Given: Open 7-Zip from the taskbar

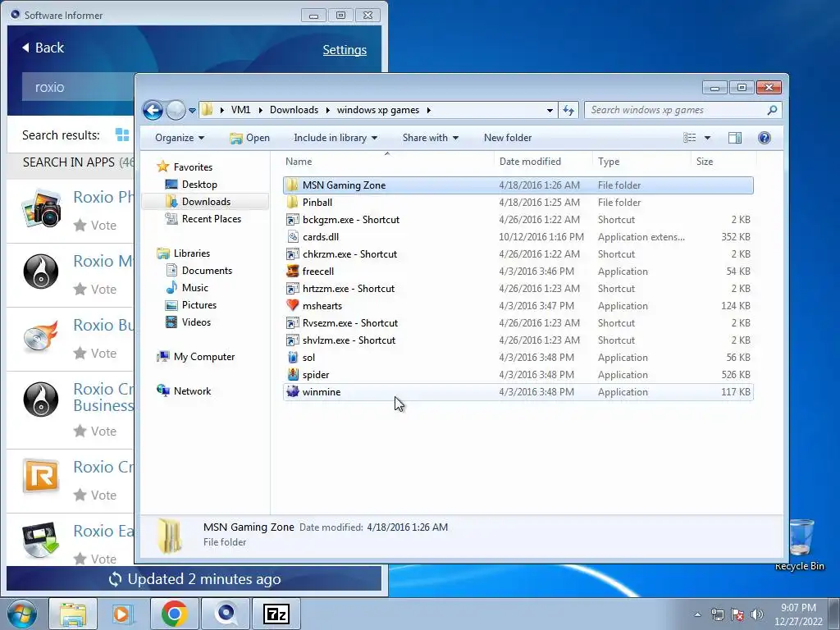Looking at the screenshot, I should (276, 614).
